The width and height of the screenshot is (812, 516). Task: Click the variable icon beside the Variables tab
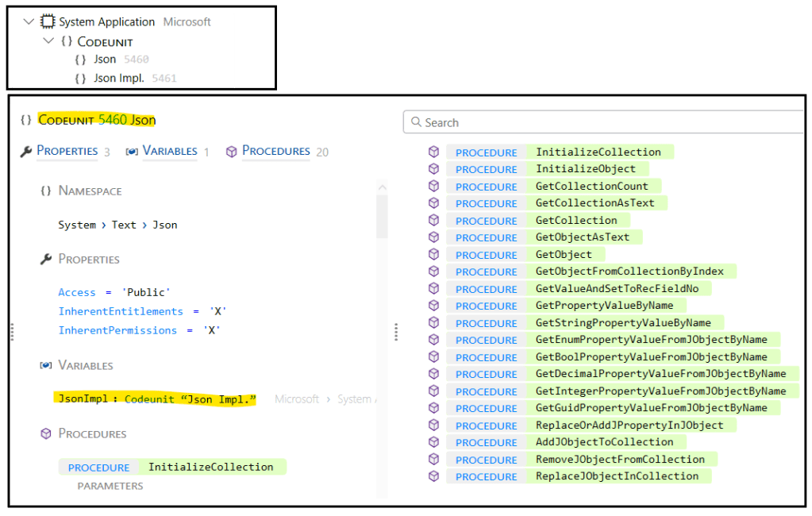point(132,151)
